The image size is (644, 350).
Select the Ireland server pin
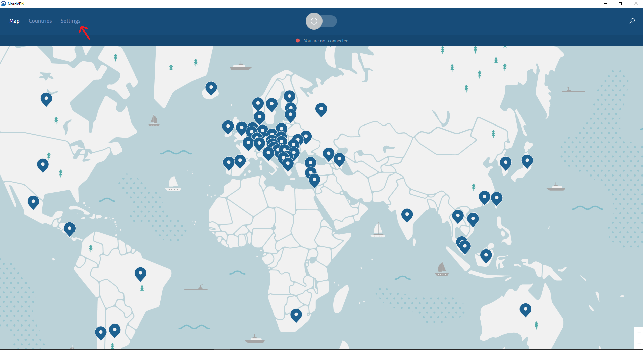click(x=228, y=127)
